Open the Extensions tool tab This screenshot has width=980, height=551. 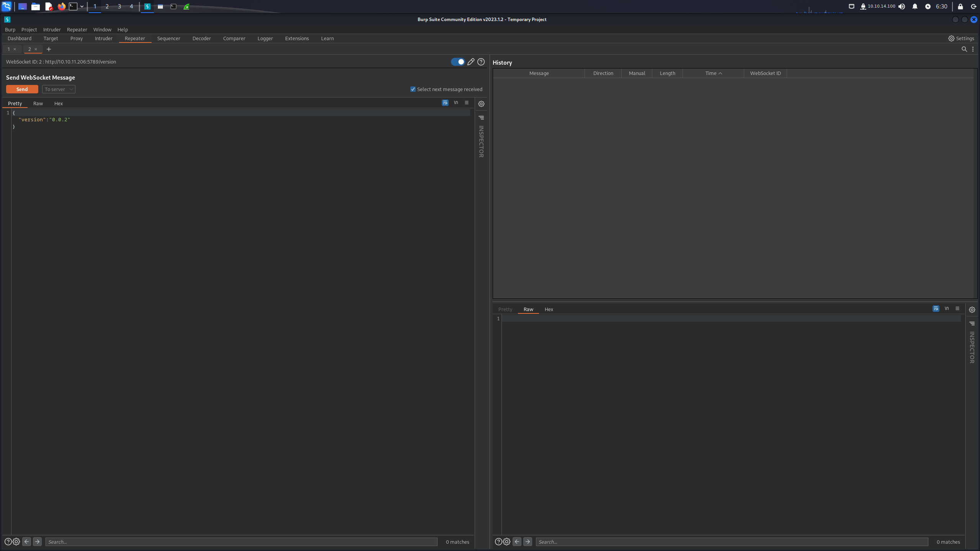pos(297,38)
